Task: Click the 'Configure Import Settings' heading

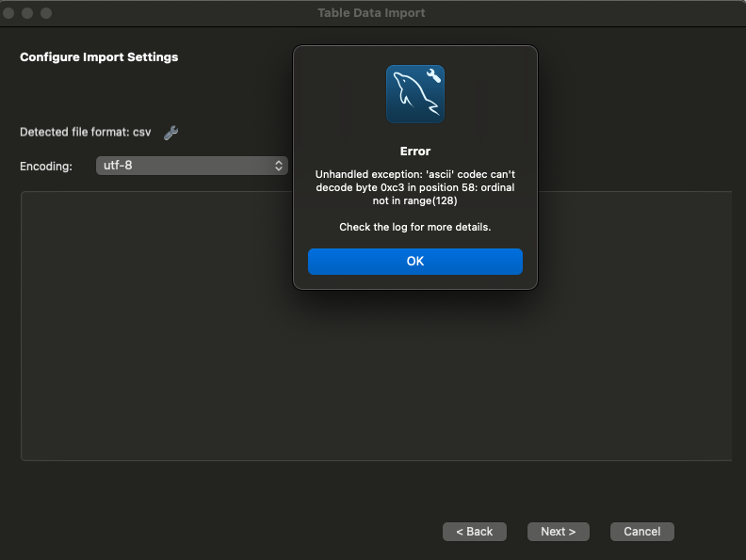Action: [x=99, y=57]
